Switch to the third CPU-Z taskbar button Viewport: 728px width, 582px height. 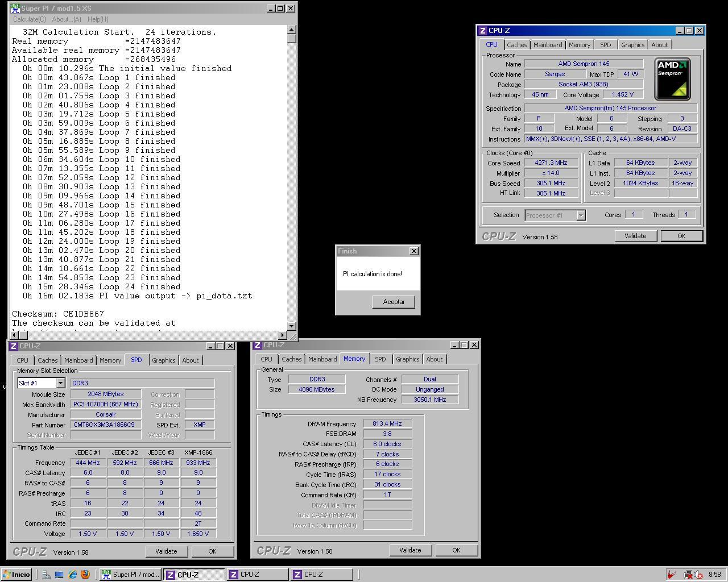(x=322, y=575)
